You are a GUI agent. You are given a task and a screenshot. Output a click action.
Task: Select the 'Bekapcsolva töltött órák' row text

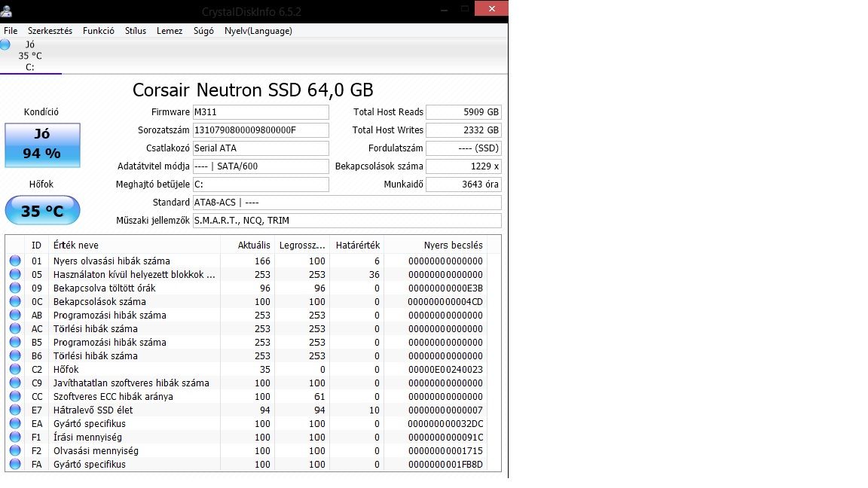(x=104, y=288)
